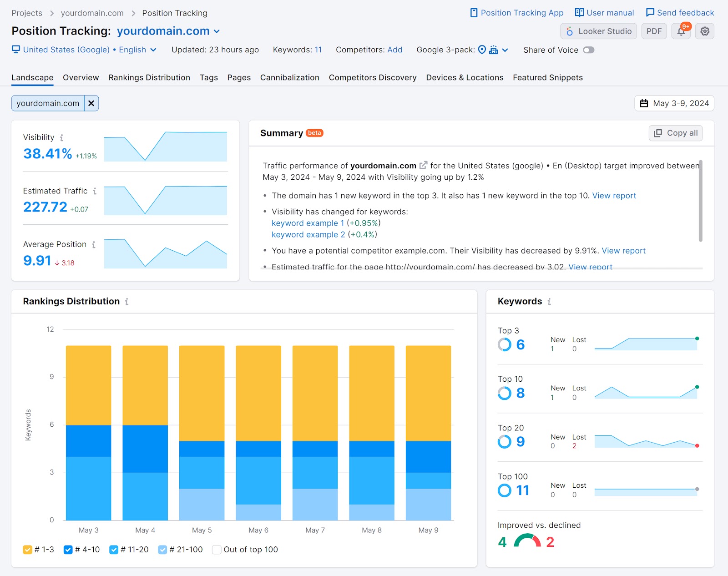
Task: Click the Visibility info icon
Action: point(62,137)
